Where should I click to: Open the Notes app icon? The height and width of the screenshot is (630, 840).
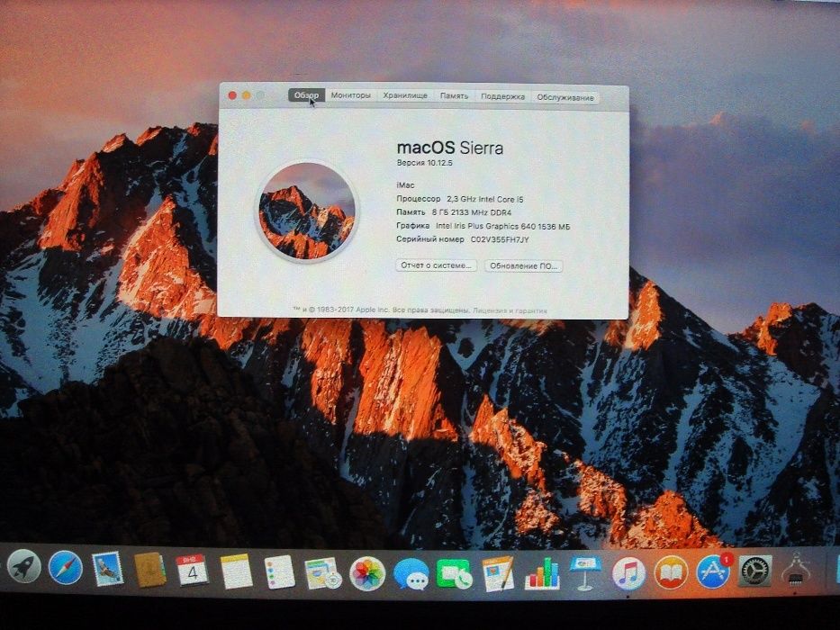coord(236,571)
